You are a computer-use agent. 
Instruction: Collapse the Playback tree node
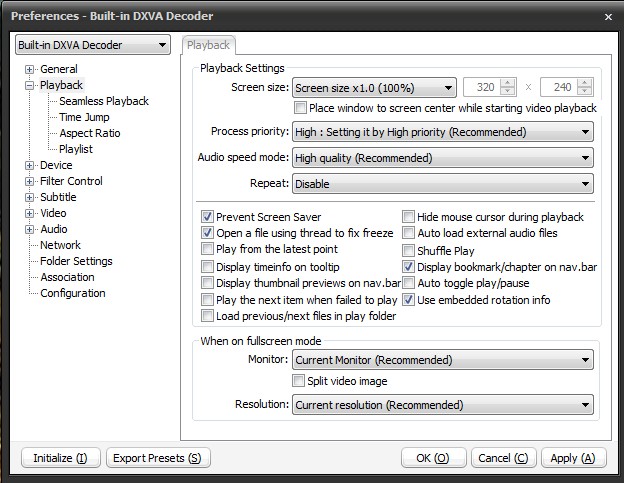(29, 85)
